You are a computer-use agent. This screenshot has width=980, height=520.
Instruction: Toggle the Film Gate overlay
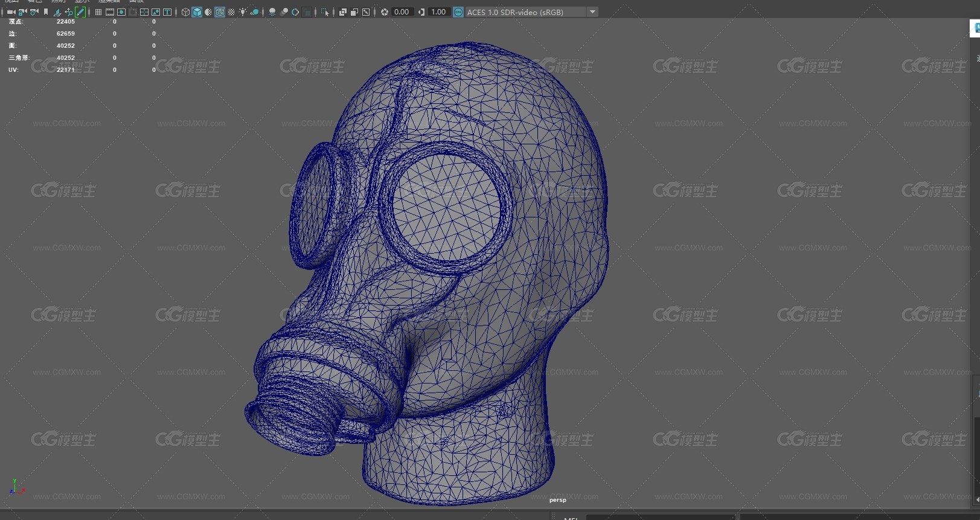coord(110,12)
